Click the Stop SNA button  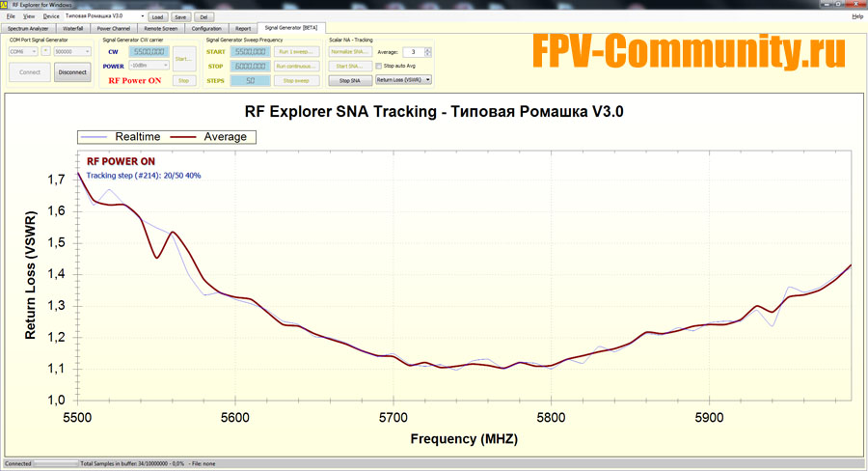pyautogui.click(x=350, y=80)
